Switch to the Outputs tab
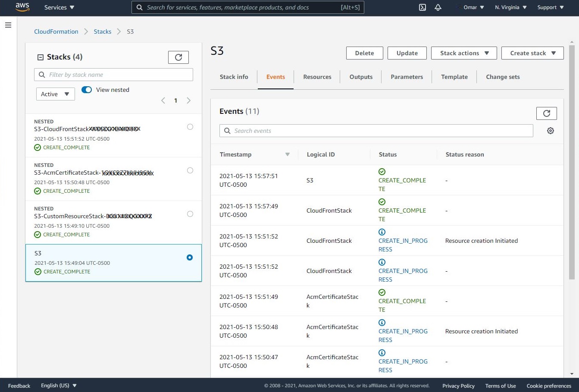 tap(361, 77)
